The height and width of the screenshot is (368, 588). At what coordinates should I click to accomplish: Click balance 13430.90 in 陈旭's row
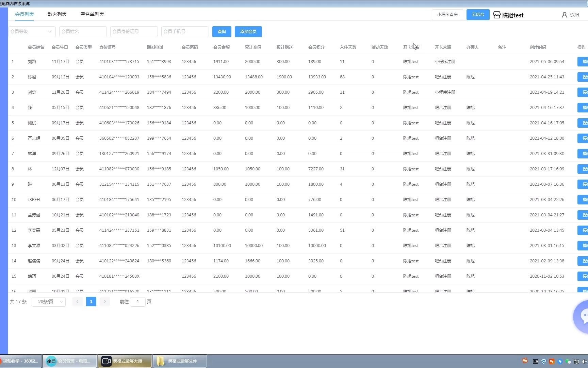click(222, 77)
